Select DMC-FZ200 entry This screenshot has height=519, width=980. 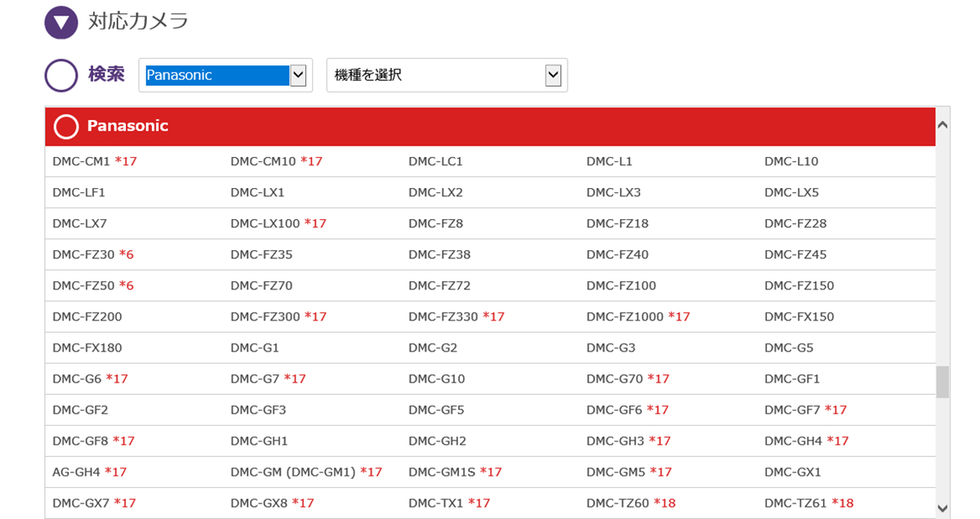[87, 317]
